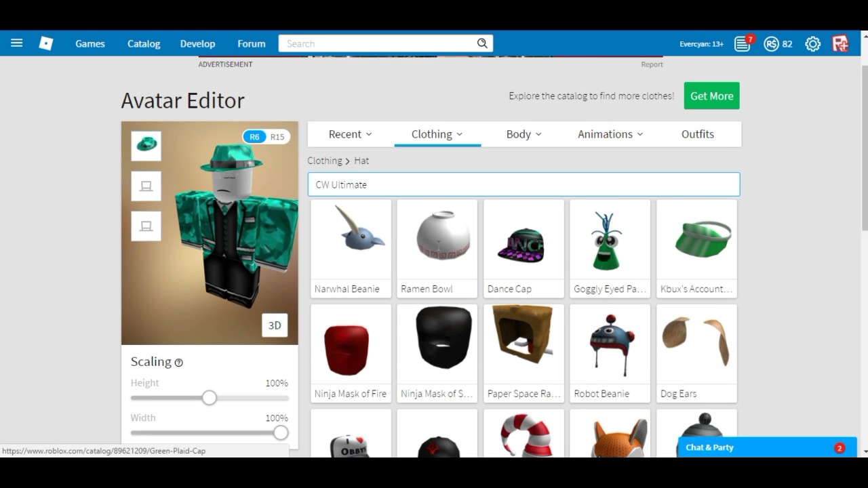Open the Games page
The height and width of the screenshot is (488, 868).
click(90, 44)
